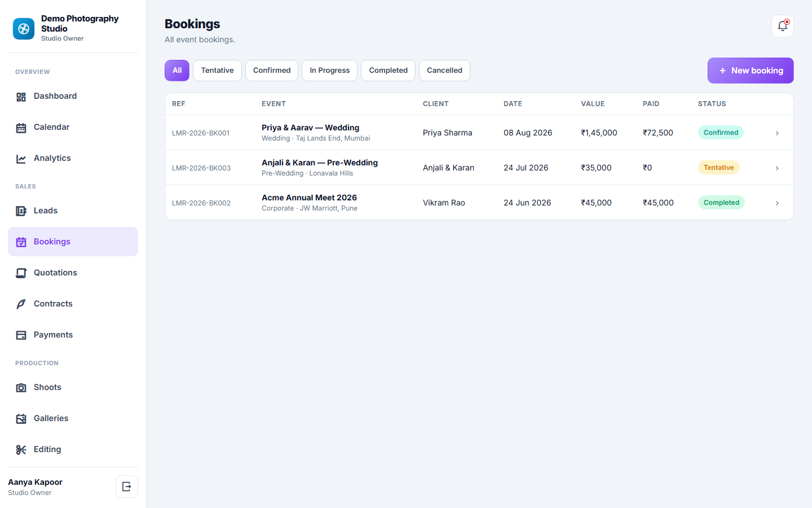Screen dimensions: 812x508
Task: Click reference LMR-2026-BK002
Action: click(201, 203)
